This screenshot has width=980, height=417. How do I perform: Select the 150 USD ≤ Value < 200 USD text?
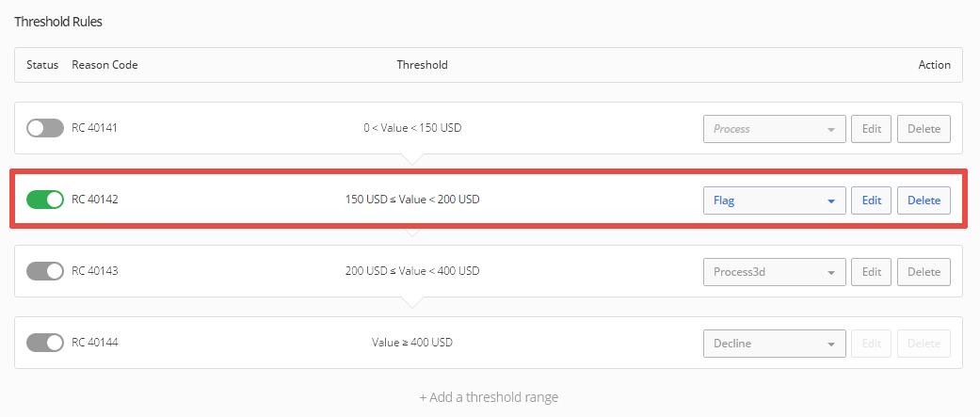(x=412, y=200)
